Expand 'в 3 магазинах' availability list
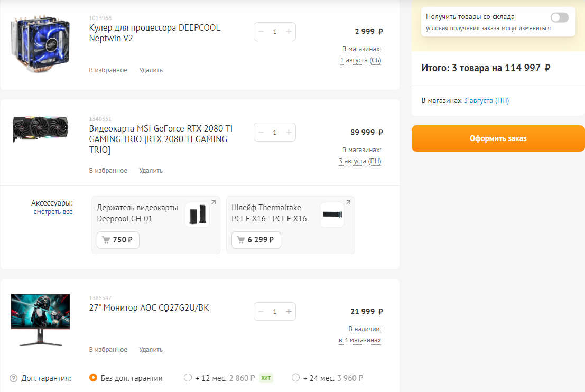Image resolution: width=585 pixels, height=392 pixels. click(x=360, y=340)
